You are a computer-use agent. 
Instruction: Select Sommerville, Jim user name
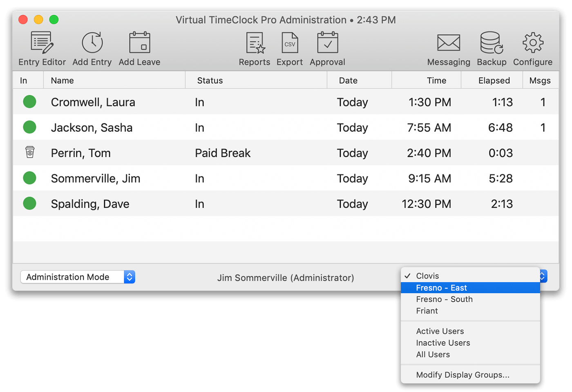tap(95, 178)
